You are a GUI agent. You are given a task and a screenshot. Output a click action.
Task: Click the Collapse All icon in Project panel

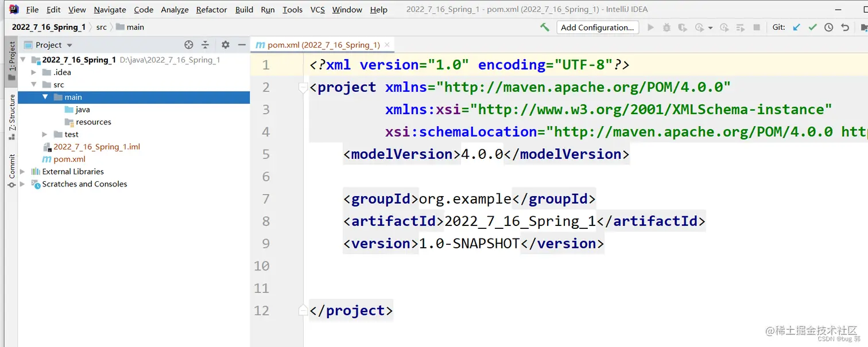(205, 45)
